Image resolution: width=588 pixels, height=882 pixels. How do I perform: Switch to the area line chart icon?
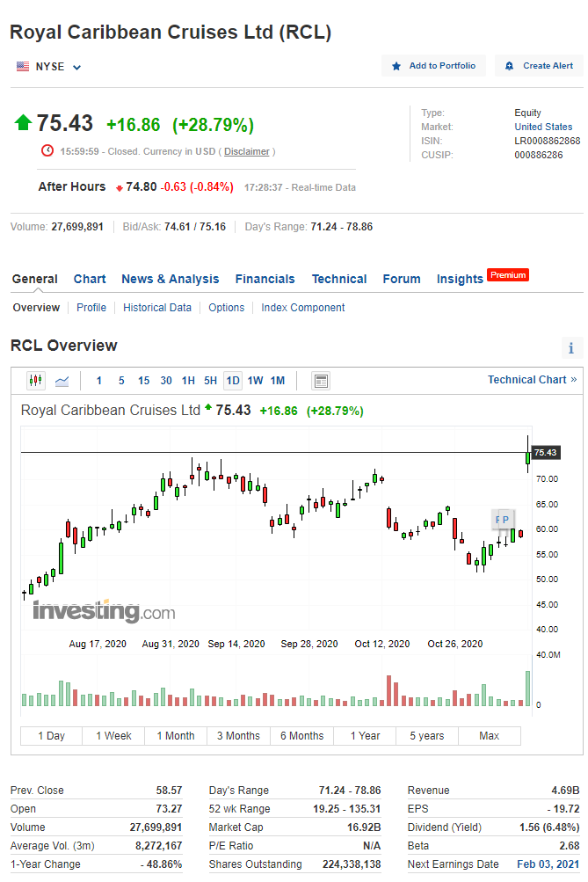click(x=62, y=381)
